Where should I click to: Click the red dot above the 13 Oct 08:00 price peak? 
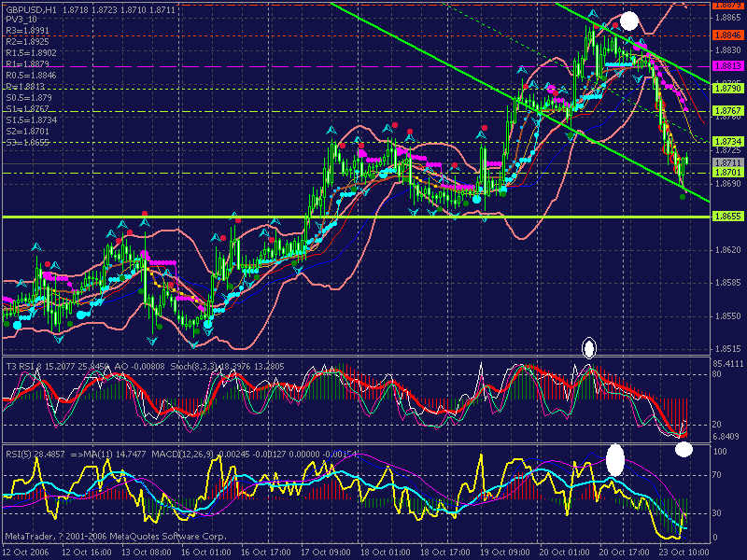coord(145,214)
